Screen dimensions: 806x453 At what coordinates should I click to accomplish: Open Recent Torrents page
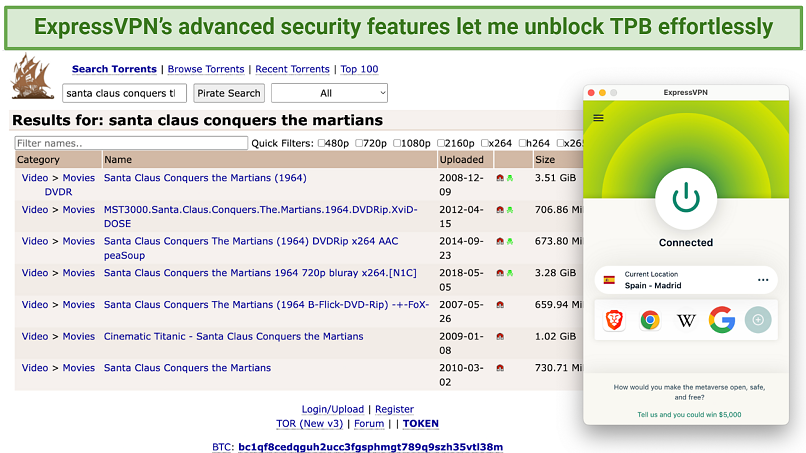pos(292,69)
